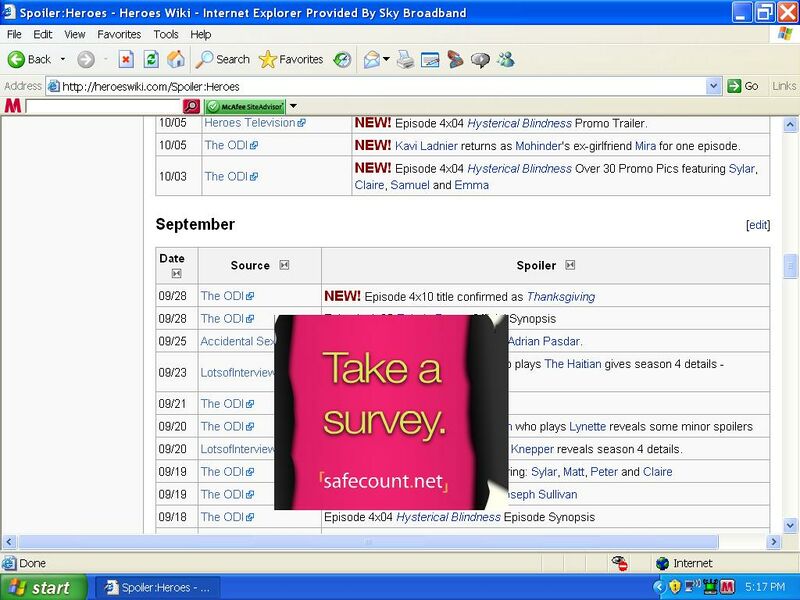
Task: Click the address bar URL field
Action: pos(377,86)
